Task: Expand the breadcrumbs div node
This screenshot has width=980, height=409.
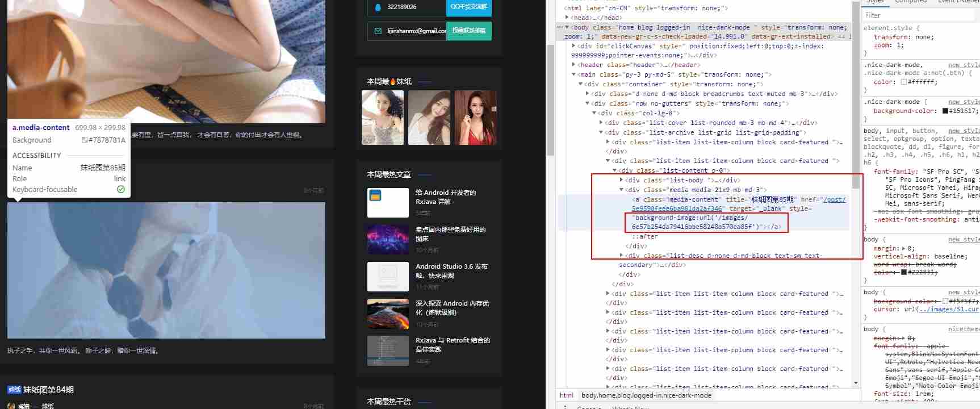Action: click(x=587, y=94)
